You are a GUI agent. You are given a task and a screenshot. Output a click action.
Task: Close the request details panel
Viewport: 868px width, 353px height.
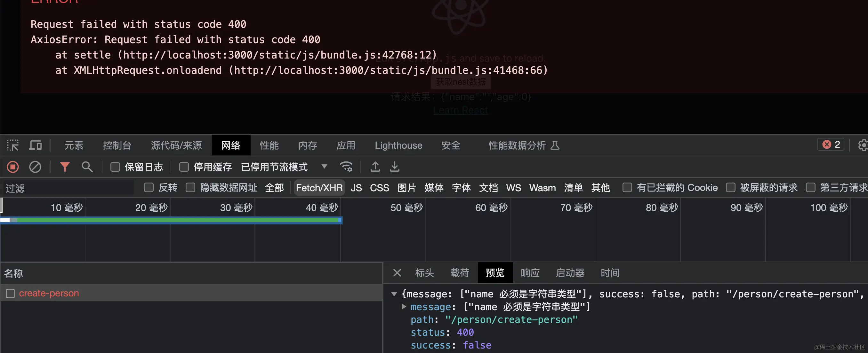(x=397, y=273)
